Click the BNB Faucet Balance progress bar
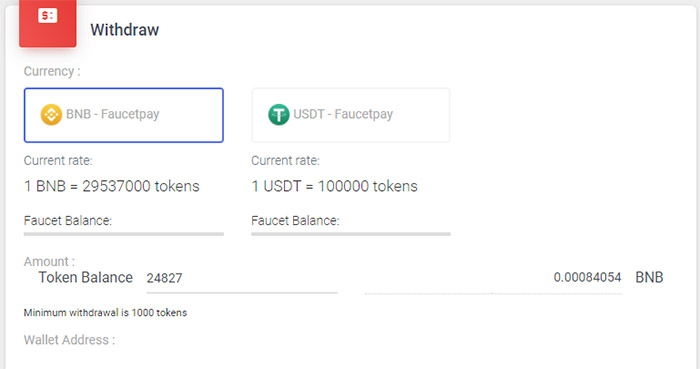This screenshot has height=369, width=700. tap(124, 234)
